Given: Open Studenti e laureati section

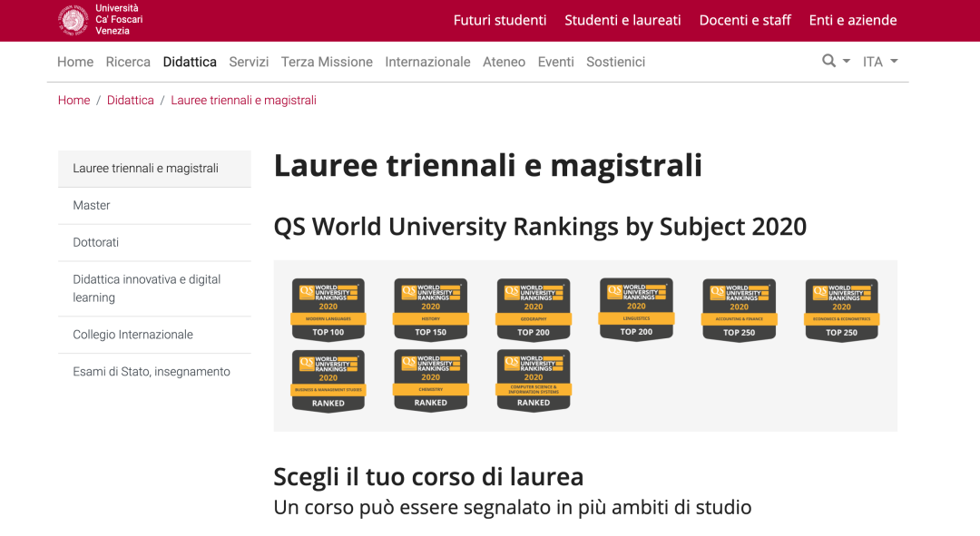Looking at the screenshot, I should (x=622, y=20).
